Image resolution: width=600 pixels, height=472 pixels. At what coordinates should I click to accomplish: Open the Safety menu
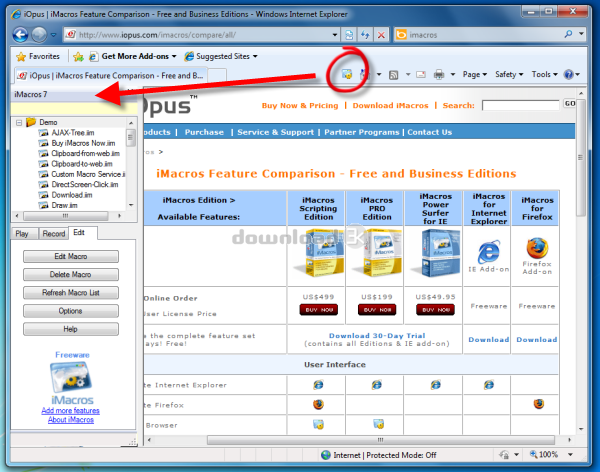(509, 74)
